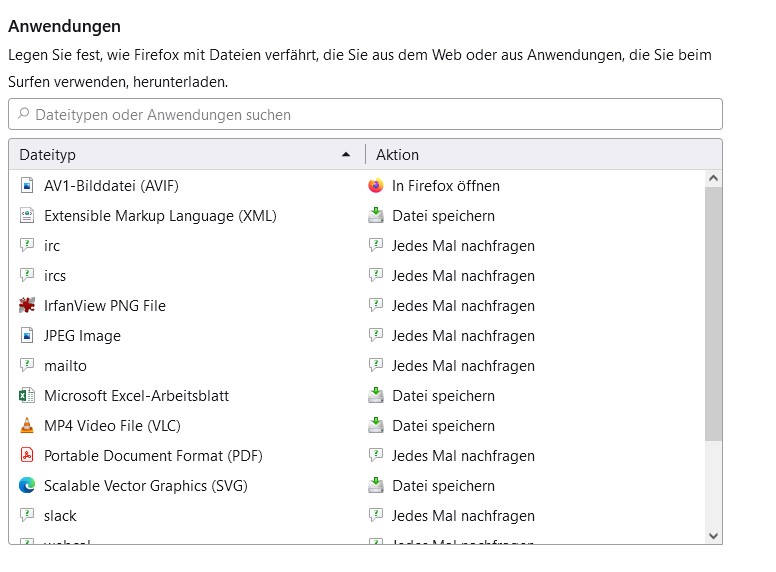
Task: Click the scrollbar down arrow
Action: point(713,536)
